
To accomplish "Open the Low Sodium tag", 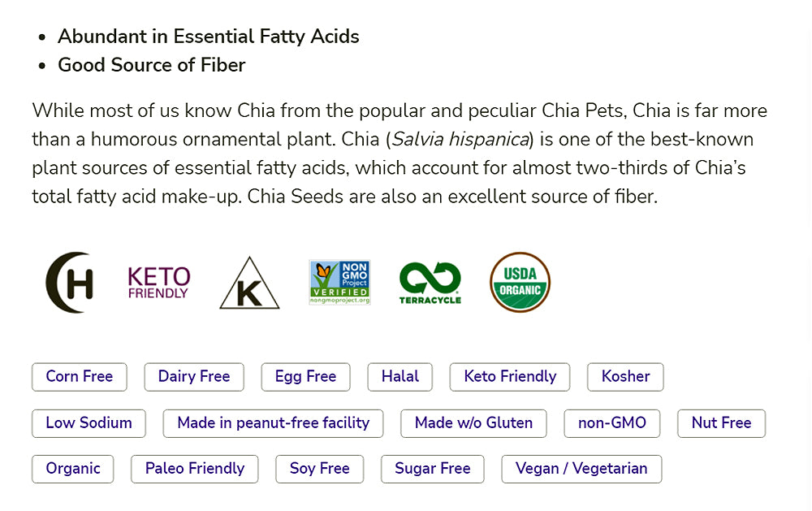I will [x=89, y=423].
